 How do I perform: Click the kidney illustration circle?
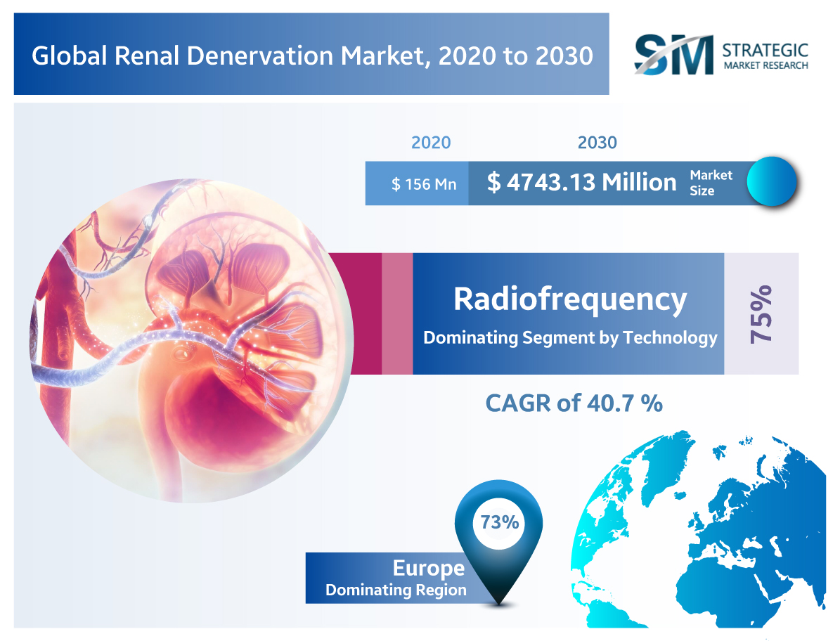coord(191,341)
